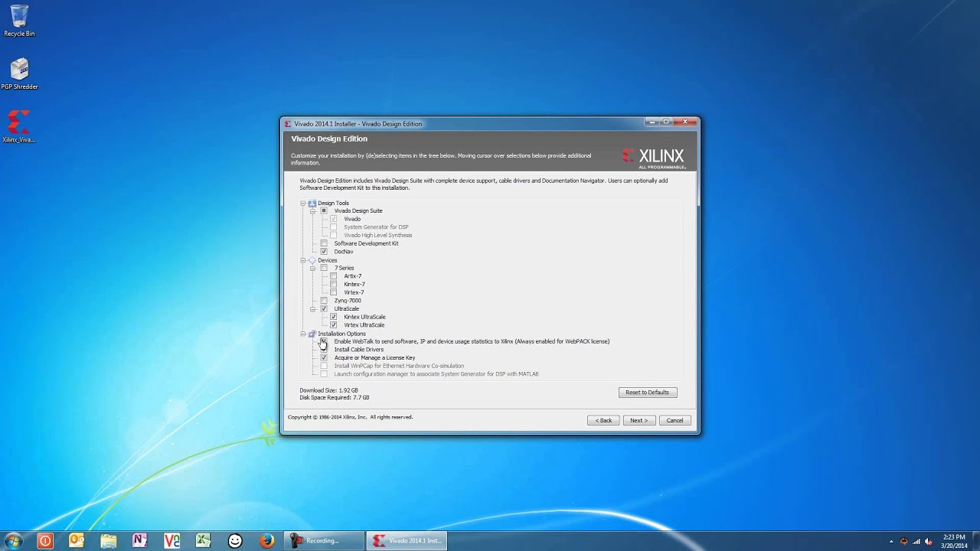Launch OneNote from the taskbar

pos(139,540)
